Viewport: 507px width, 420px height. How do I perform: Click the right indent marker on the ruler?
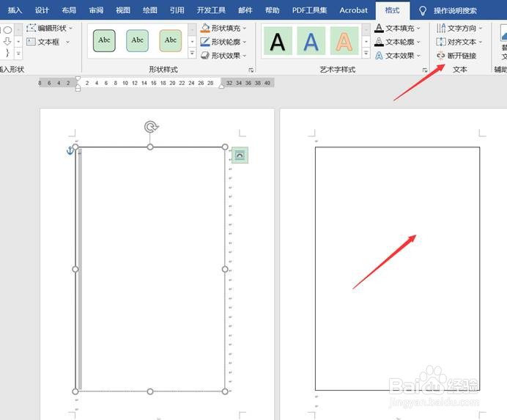(x=221, y=86)
